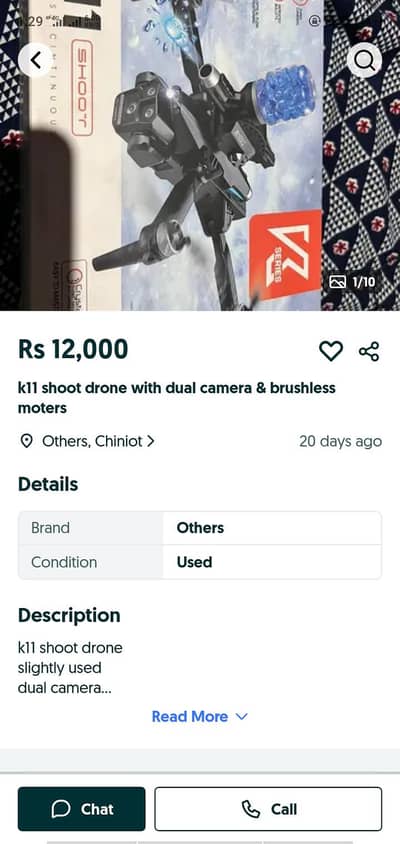Screen dimensions: 400x844
Task: Select the Brand Others detail row
Action: pyautogui.click(x=200, y=528)
